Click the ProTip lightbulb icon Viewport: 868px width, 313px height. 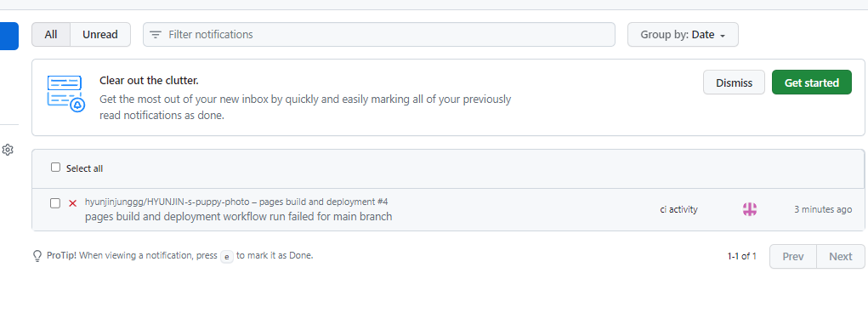pos(37,256)
